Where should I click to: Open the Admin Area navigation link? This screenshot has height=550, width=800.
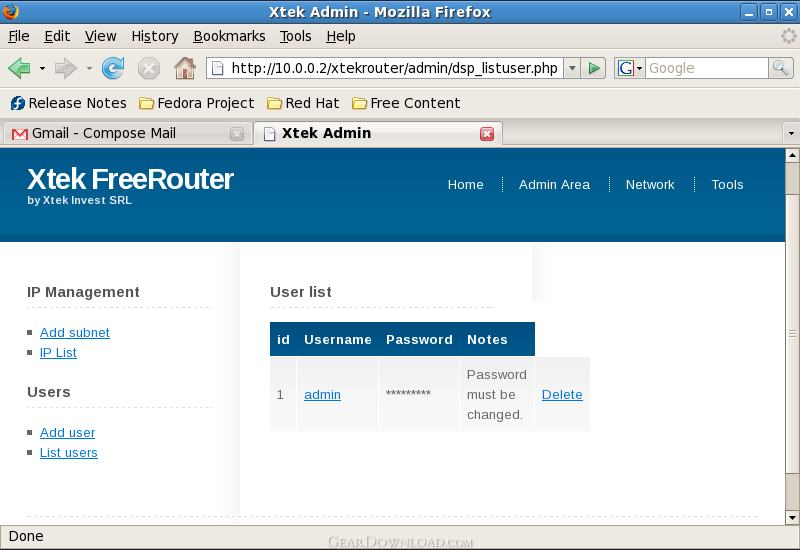coord(554,185)
